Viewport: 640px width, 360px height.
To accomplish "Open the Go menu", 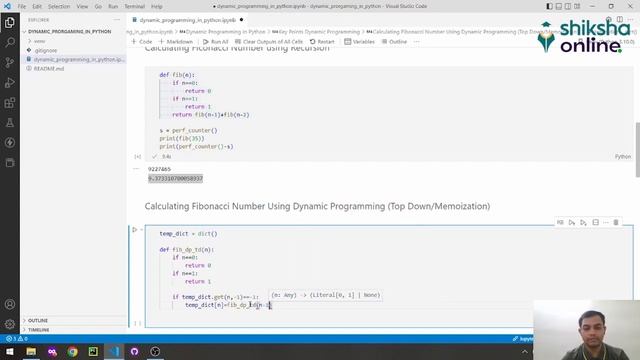I will coord(98,7).
